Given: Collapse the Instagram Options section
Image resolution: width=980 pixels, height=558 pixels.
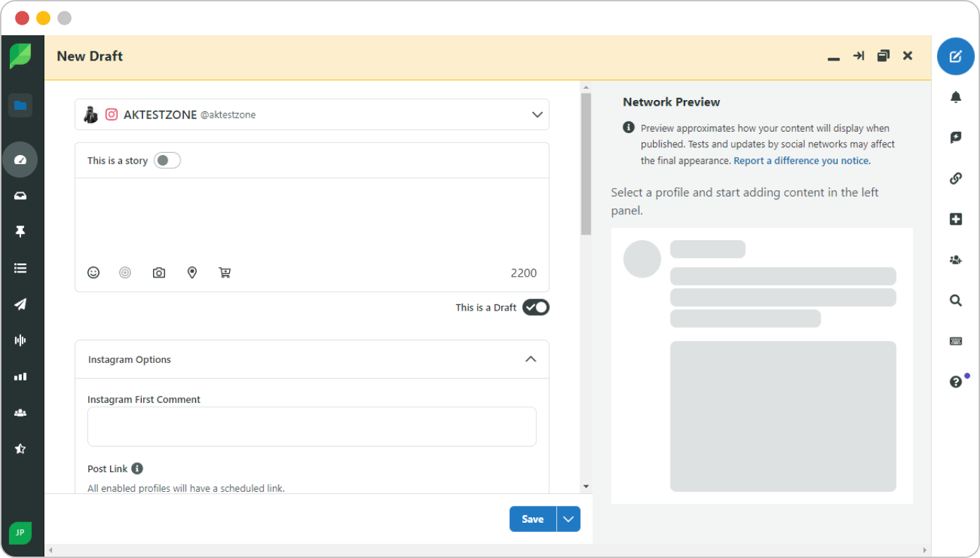Looking at the screenshot, I should [x=530, y=359].
